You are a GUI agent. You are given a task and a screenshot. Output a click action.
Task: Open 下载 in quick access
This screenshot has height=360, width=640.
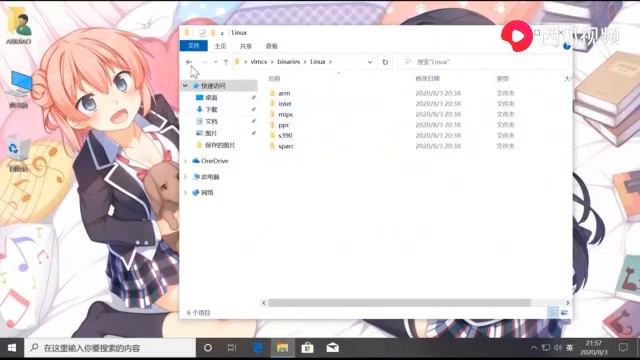(211, 109)
